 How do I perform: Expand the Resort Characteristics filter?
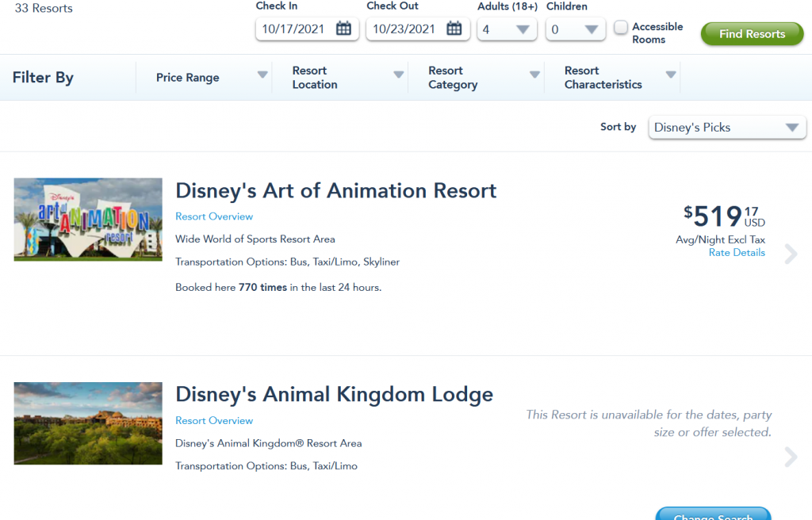pos(612,77)
